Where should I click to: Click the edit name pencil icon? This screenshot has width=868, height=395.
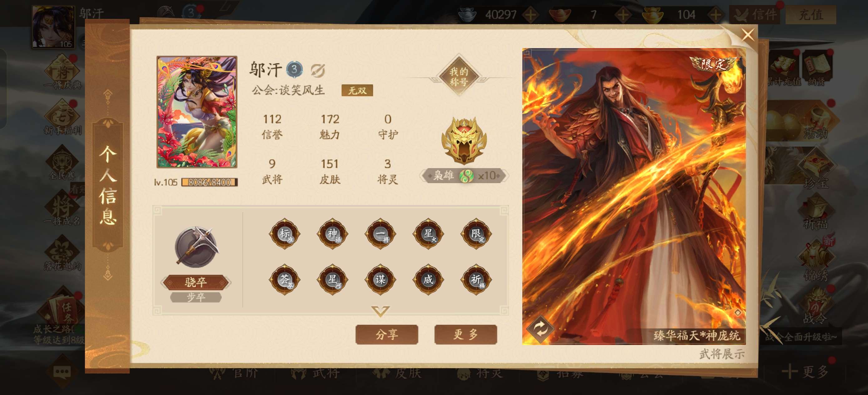[318, 70]
